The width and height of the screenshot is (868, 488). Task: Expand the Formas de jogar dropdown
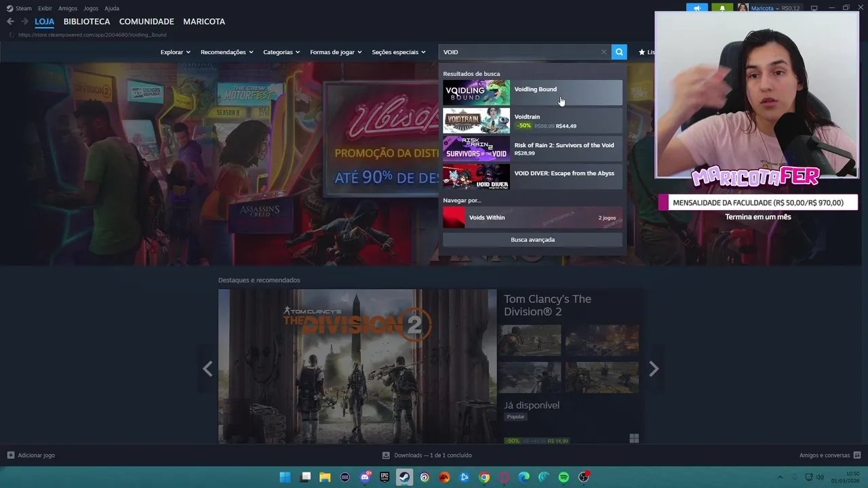336,52
